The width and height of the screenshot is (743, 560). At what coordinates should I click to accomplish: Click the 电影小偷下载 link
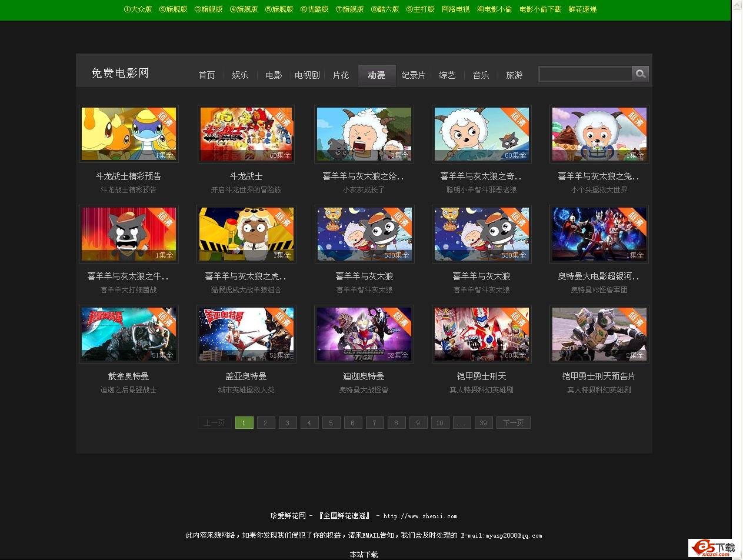coord(539,9)
